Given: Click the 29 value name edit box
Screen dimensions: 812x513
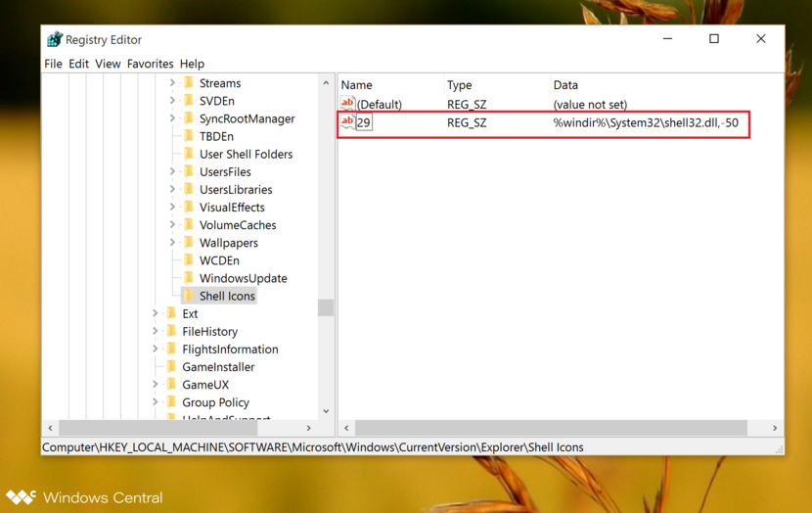Looking at the screenshot, I should [364, 122].
